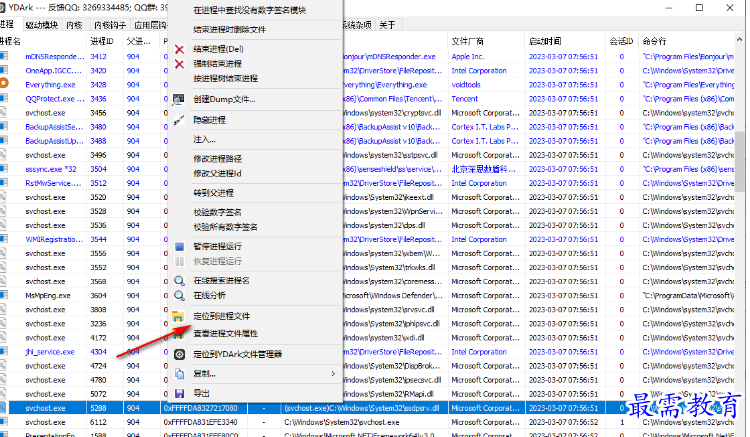The image size is (750, 437).
Task: Click the Dump file icon beside 创建Dump文件
Action: point(179,99)
